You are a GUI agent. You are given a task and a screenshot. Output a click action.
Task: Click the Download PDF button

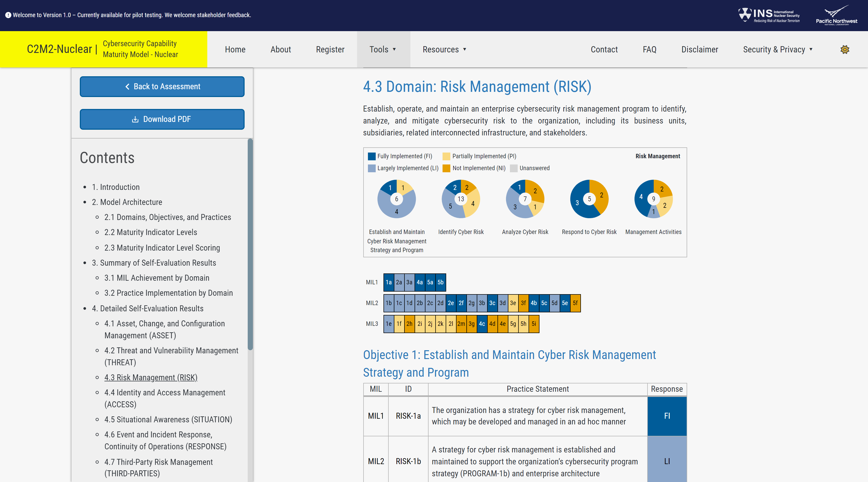162,119
